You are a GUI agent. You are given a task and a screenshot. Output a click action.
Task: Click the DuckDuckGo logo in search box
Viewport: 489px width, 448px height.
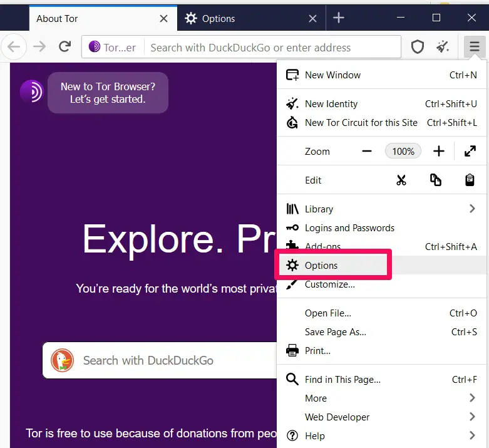(63, 360)
